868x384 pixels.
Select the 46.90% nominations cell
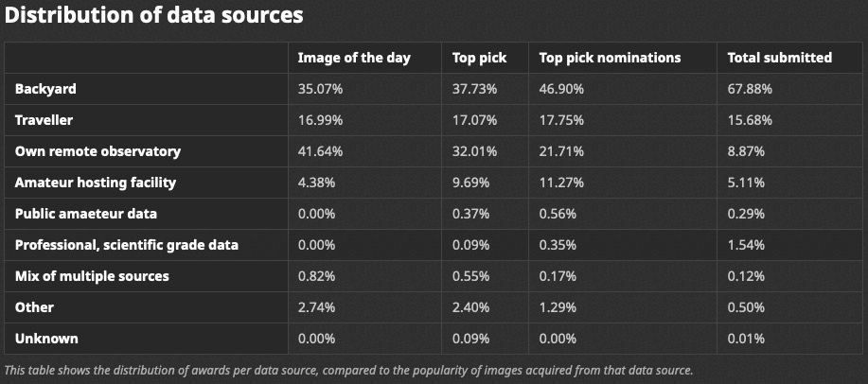click(561, 89)
